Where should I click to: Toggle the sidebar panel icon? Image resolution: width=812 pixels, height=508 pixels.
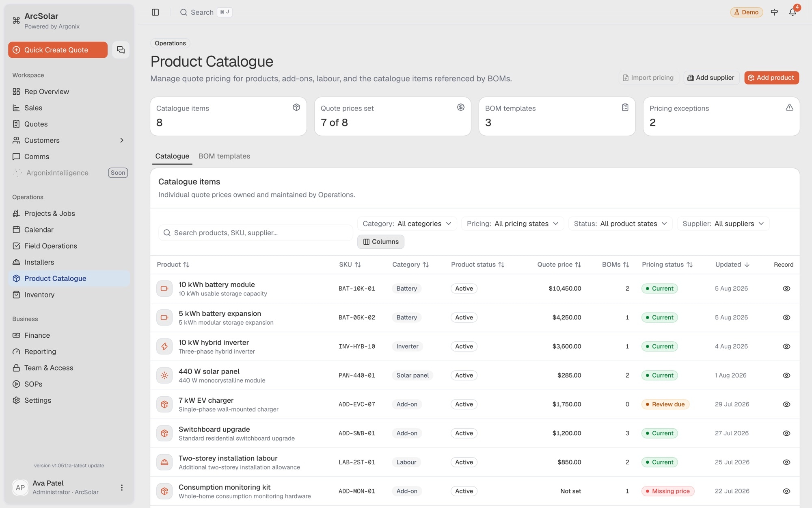click(155, 12)
